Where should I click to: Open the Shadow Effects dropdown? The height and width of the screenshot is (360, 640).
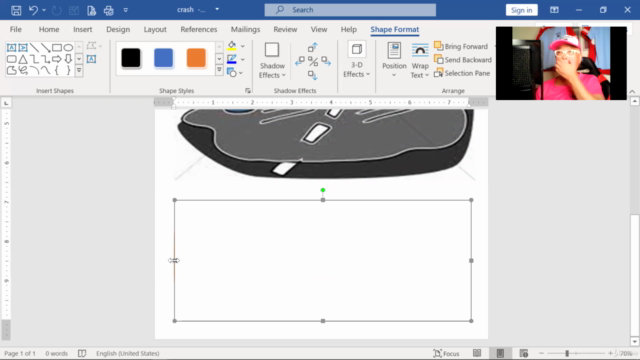(x=272, y=60)
